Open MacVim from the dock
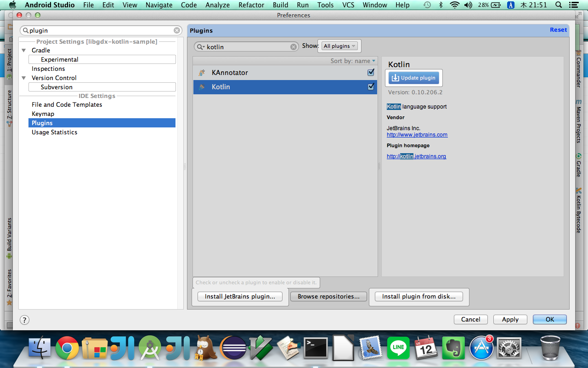Screen dimensions: 588x368 [260, 348]
